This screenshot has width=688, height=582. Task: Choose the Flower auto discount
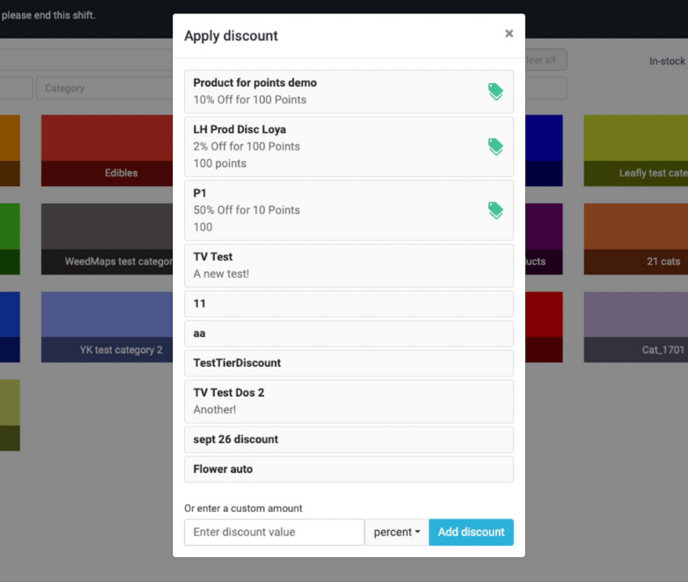348,469
